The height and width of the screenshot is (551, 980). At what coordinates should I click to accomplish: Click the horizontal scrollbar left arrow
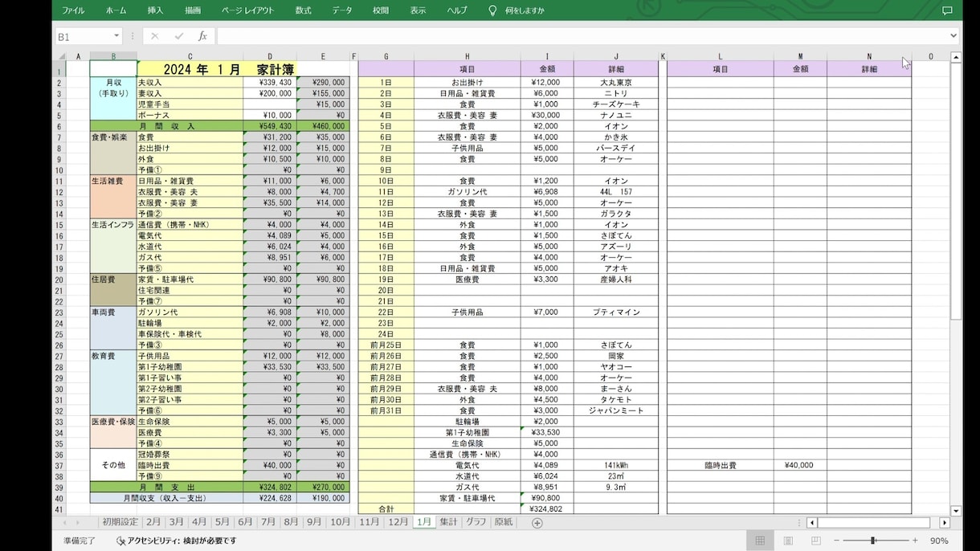click(812, 523)
